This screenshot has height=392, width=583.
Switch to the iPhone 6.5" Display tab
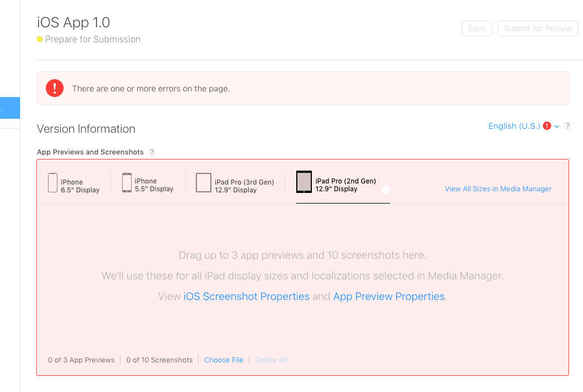[x=80, y=186]
